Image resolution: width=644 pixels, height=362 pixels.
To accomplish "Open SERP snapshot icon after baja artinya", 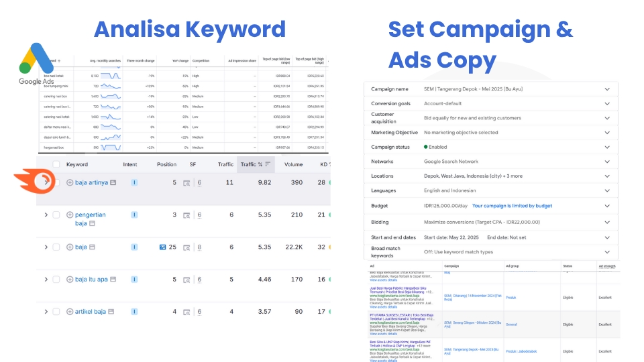I will pos(113,182).
